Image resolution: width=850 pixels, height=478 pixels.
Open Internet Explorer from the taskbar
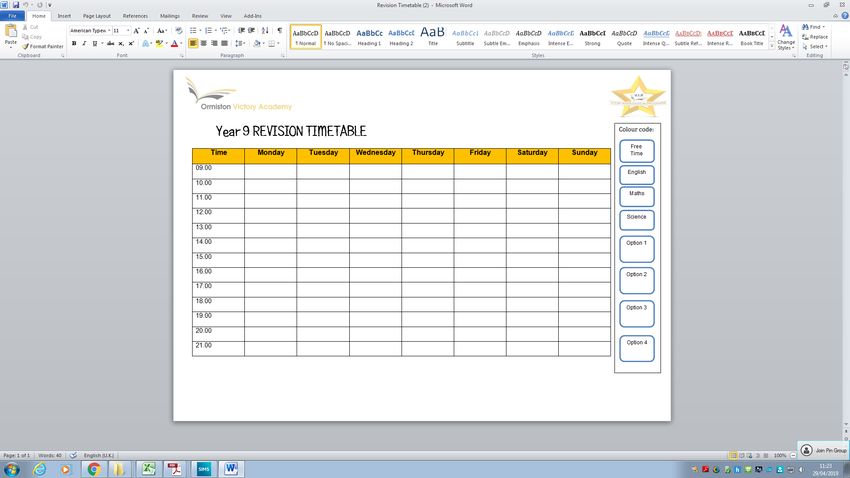pyautogui.click(x=40, y=469)
